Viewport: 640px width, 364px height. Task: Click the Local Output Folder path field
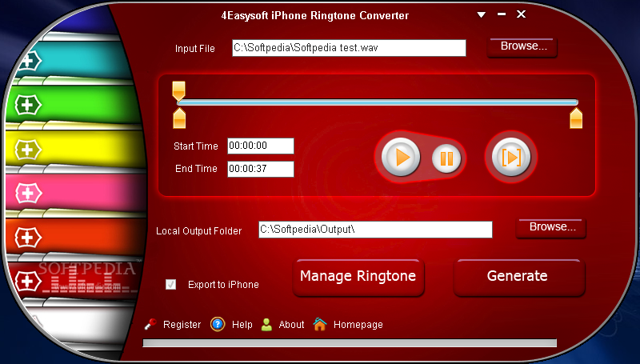[x=375, y=230]
